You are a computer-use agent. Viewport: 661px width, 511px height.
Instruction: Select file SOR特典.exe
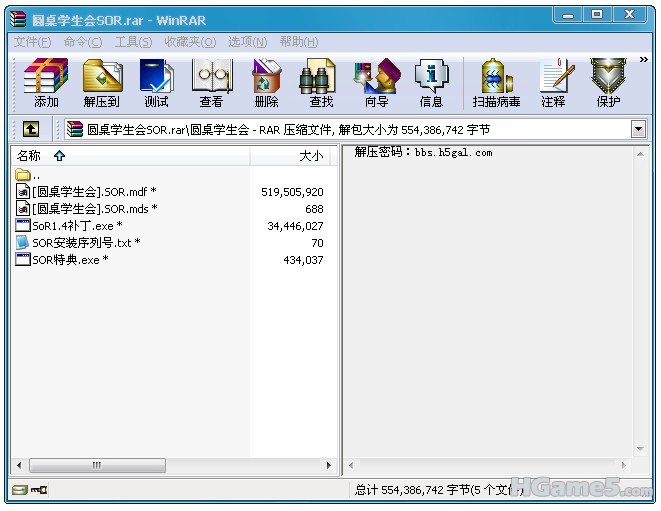(62, 259)
